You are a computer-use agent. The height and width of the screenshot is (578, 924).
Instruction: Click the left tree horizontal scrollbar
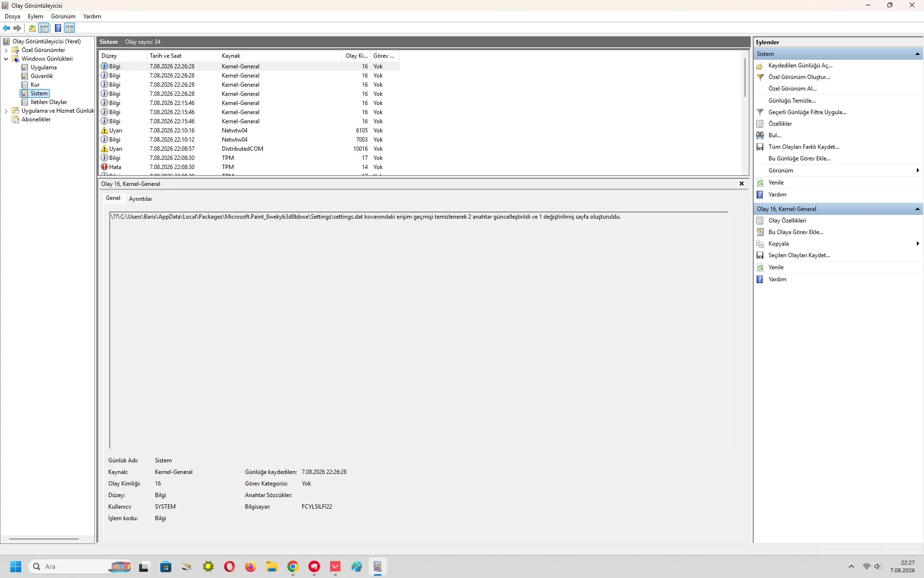pos(44,539)
